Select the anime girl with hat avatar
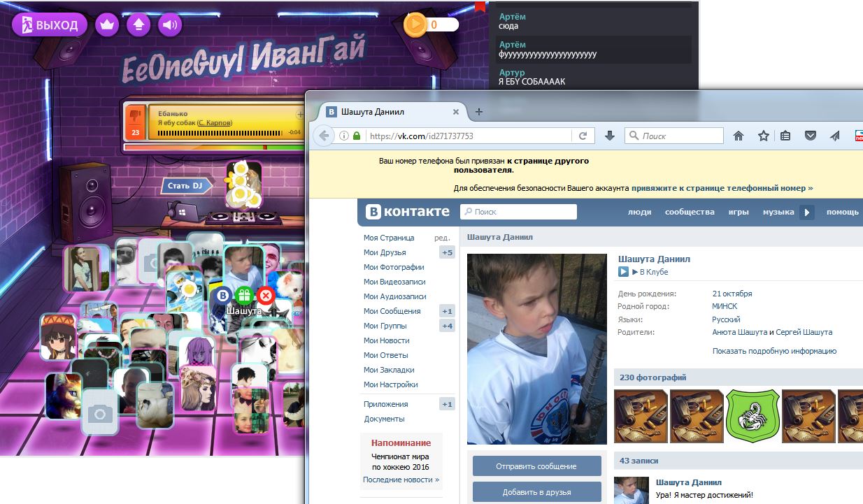 coord(58,336)
